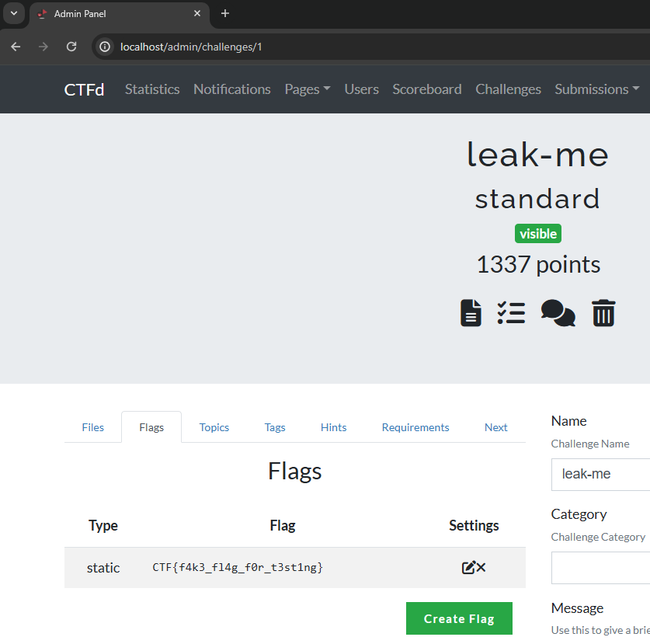Viewport: 650px width, 644px height.
Task: Open the Statistics admin page
Action: [152, 89]
